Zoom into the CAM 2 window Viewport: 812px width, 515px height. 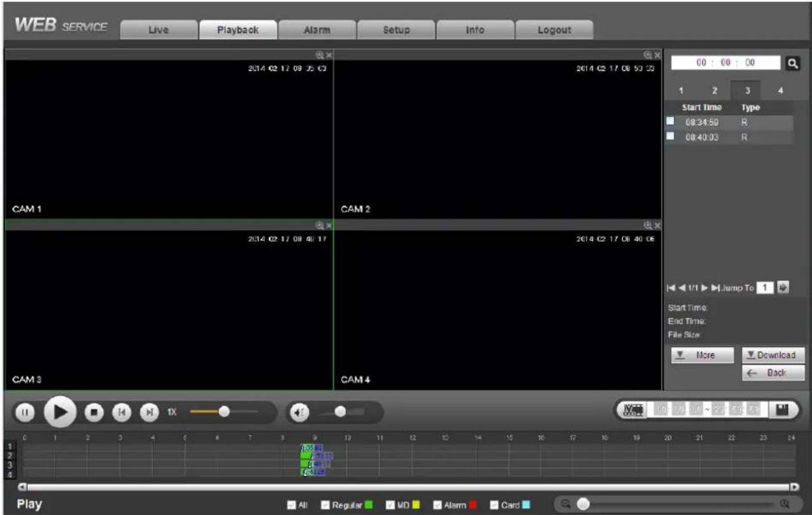click(648, 56)
